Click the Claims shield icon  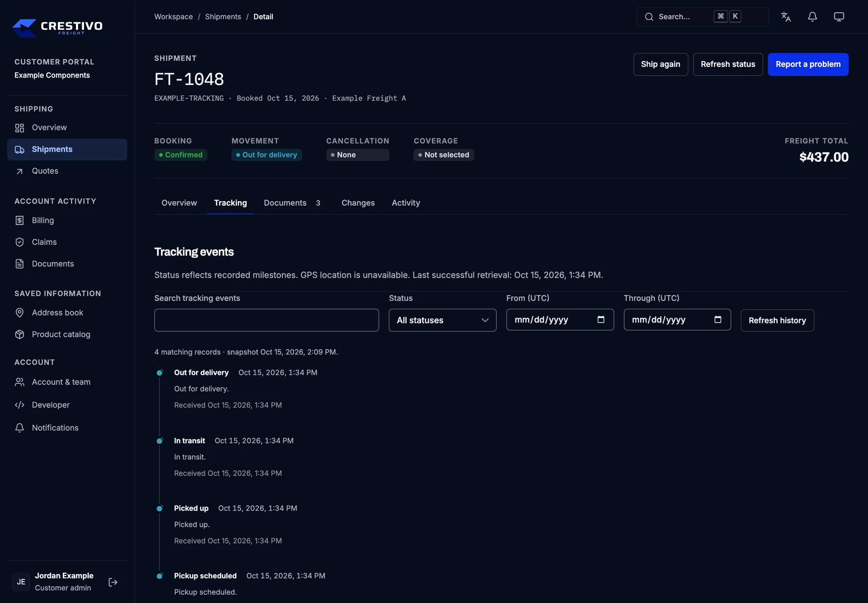[x=19, y=242]
